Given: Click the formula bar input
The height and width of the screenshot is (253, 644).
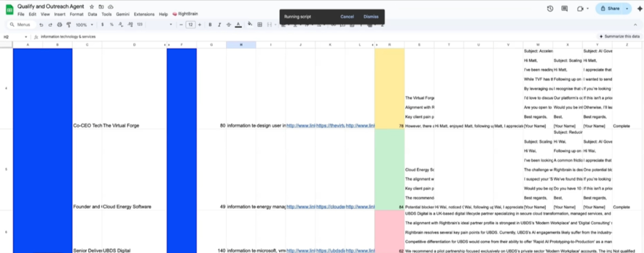Looking at the screenshot, I should [269, 37].
